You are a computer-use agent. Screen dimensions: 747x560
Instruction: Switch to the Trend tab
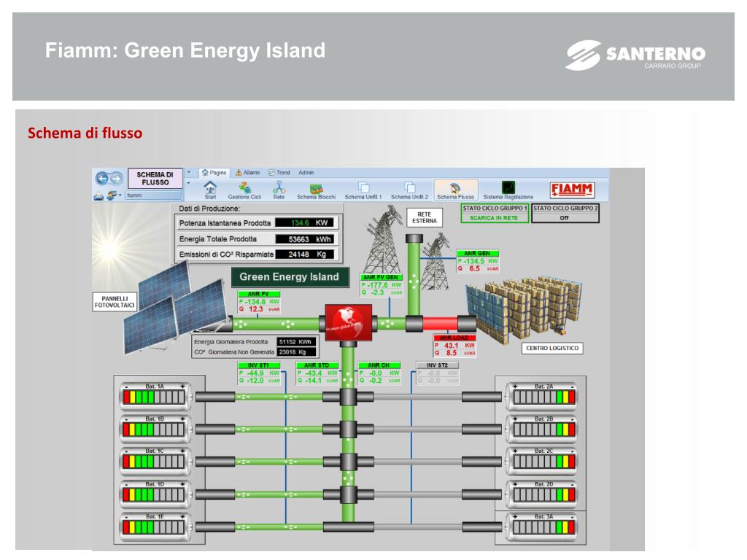(279, 172)
